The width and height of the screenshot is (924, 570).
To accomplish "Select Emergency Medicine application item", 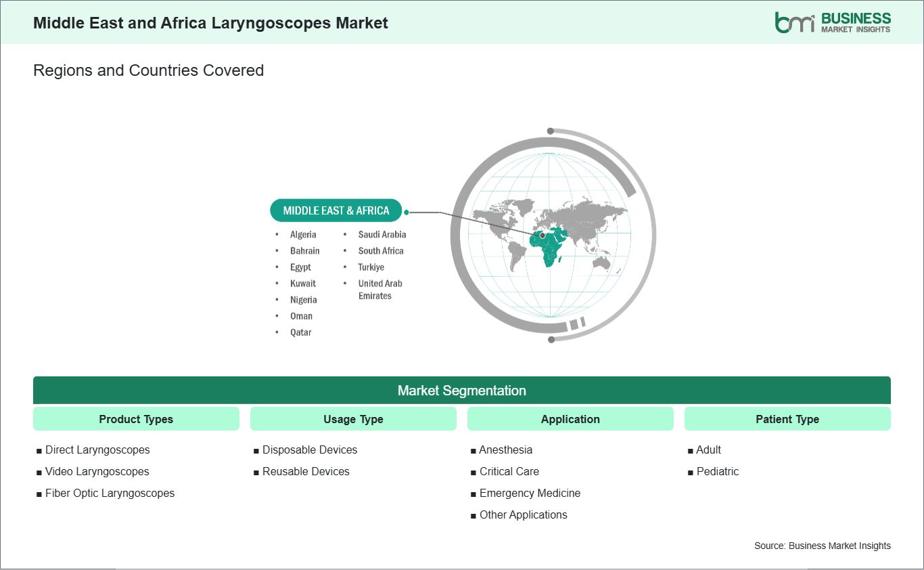I will pos(530,493).
